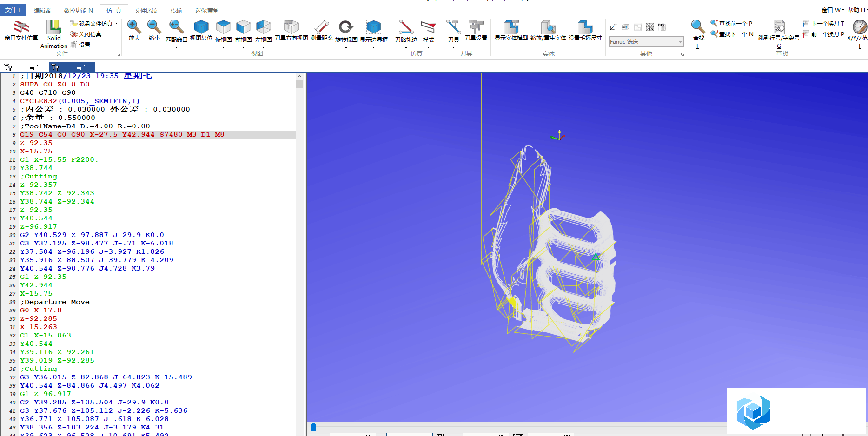Activate measure distance (测量距离) tool
Screen dimensions: 868x436
click(322, 31)
